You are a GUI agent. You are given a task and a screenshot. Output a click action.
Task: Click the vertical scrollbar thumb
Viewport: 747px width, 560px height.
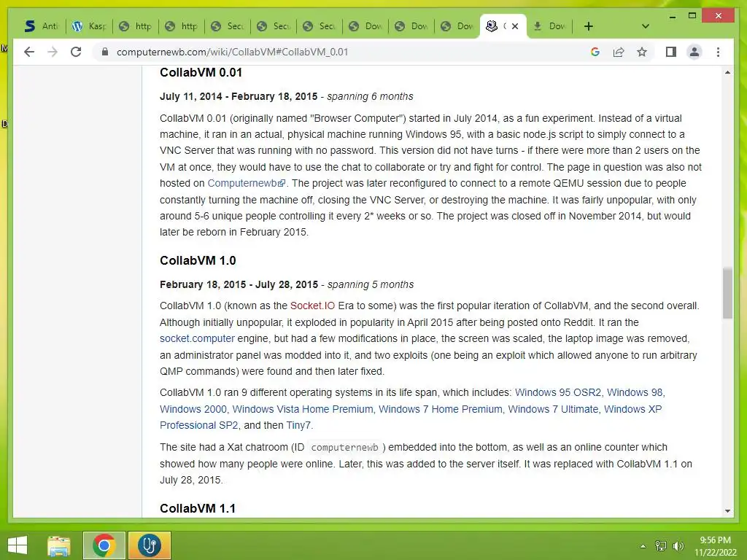click(727, 293)
